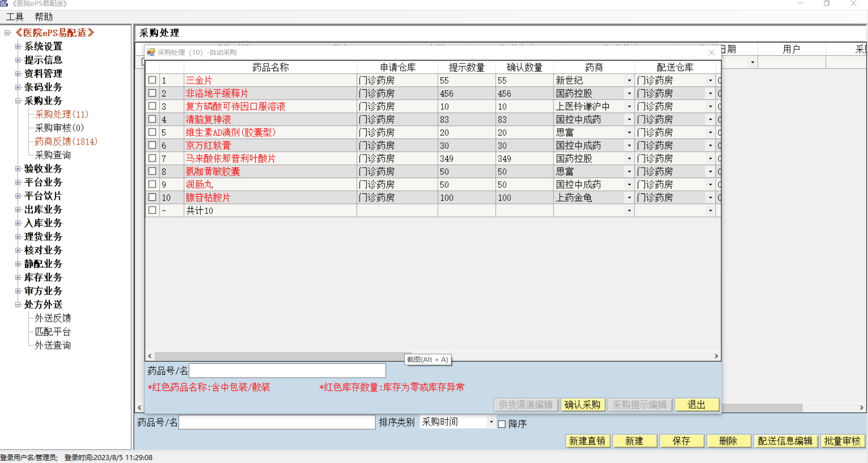The height and width of the screenshot is (463, 868).
Task: Collapse the root 医院ePS易配适 node
Action: coord(7,33)
